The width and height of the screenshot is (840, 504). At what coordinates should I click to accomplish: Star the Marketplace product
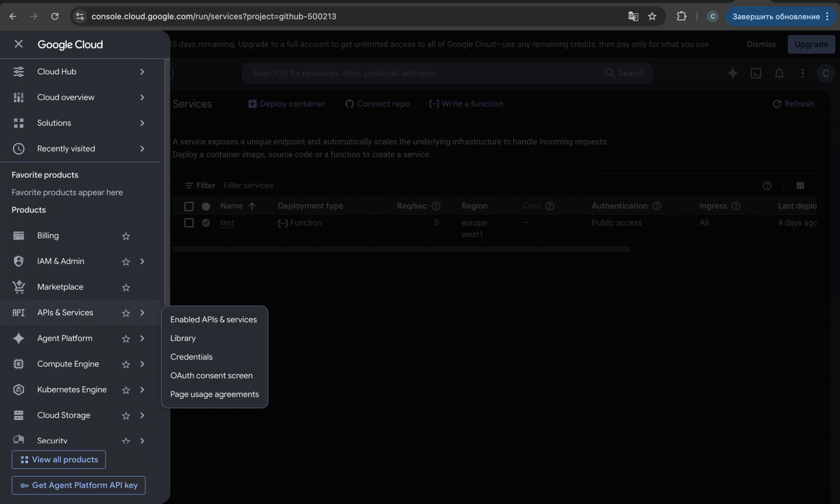pos(126,287)
